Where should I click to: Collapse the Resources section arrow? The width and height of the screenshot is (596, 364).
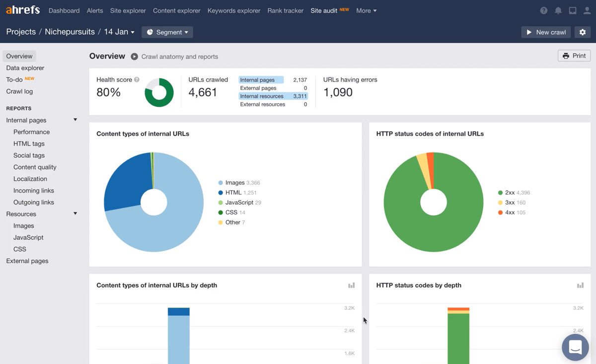75,214
